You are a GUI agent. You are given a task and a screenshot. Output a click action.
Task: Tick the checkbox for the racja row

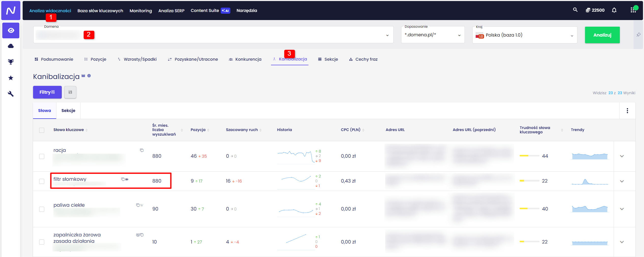[x=42, y=156]
